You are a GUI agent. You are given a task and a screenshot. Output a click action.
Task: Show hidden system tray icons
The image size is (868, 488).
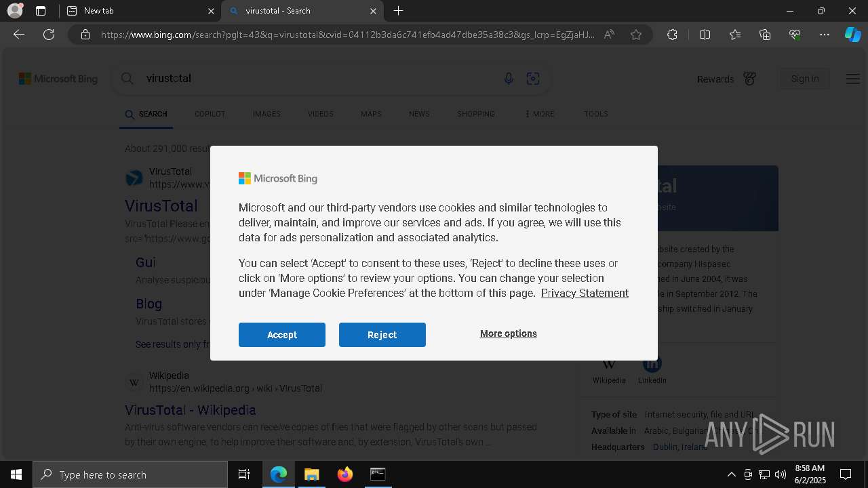(x=731, y=474)
